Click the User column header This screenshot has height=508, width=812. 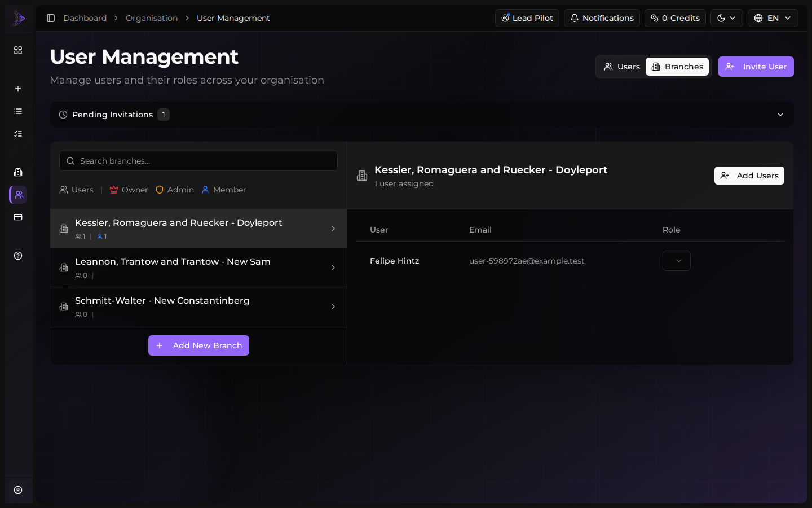point(379,230)
